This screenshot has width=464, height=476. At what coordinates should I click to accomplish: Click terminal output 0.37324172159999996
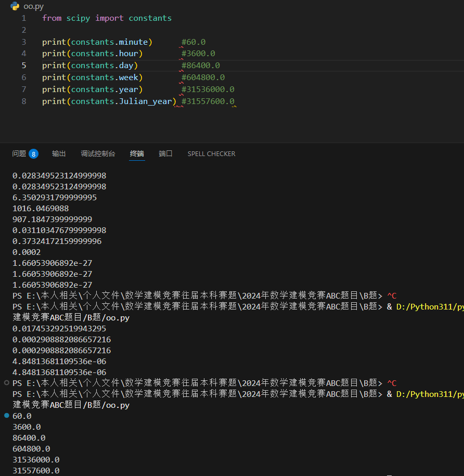[x=57, y=241]
